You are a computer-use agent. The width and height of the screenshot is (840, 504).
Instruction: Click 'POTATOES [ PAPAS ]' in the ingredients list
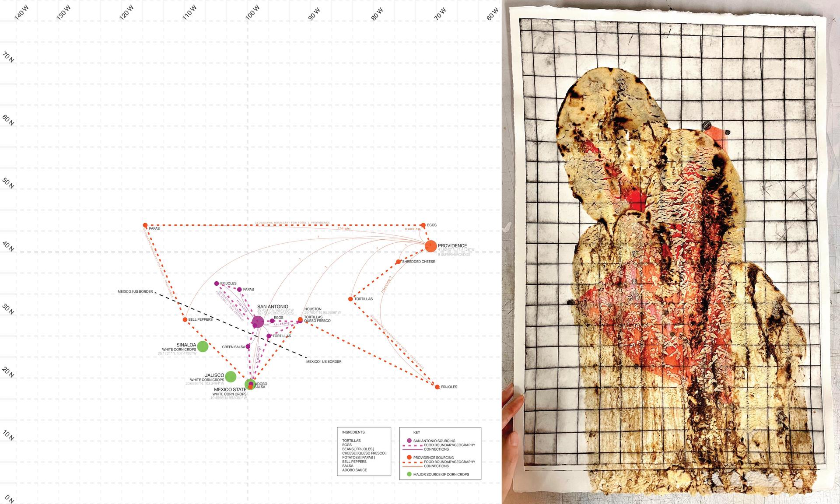[359, 458]
